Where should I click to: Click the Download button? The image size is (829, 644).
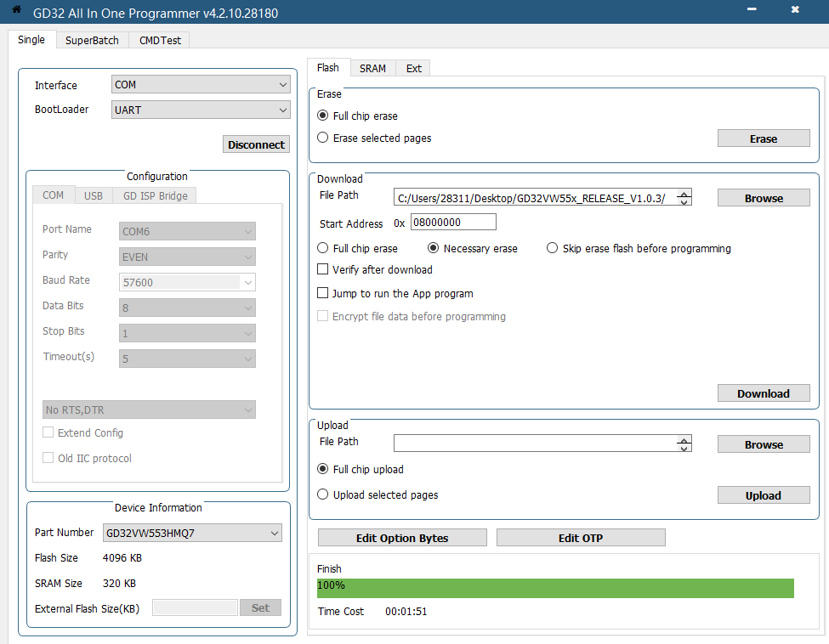(764, 393)
